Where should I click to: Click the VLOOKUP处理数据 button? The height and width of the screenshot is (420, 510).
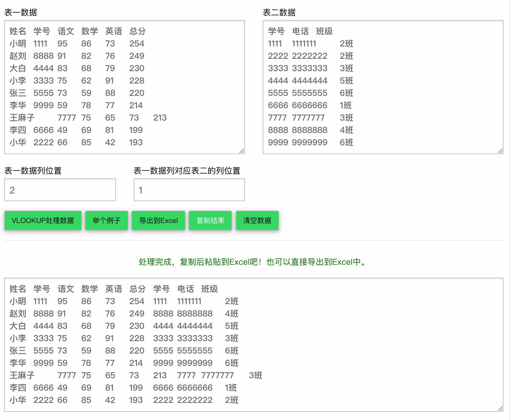(x=43, y=220)
